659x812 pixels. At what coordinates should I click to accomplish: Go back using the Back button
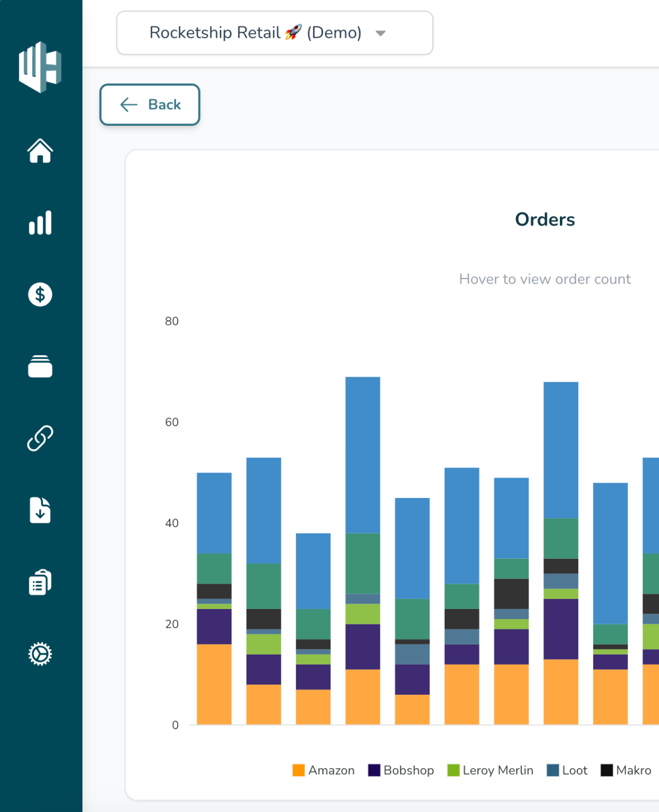(150, 105)
